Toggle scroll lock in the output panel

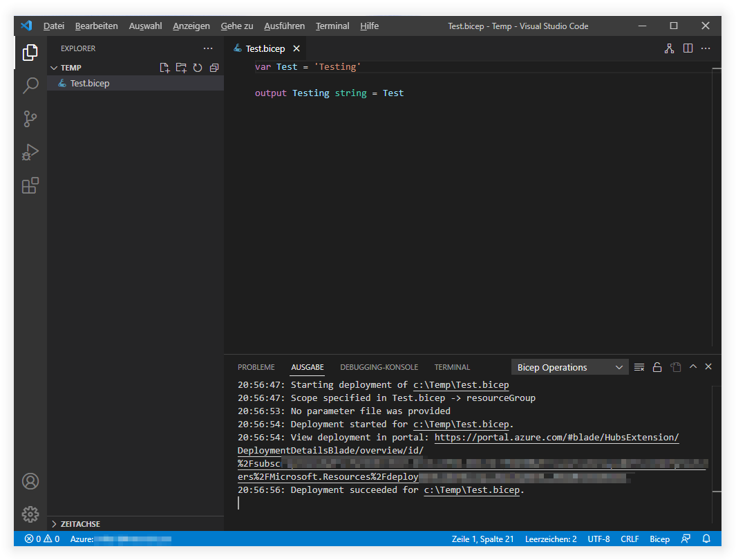pos(657,367)
